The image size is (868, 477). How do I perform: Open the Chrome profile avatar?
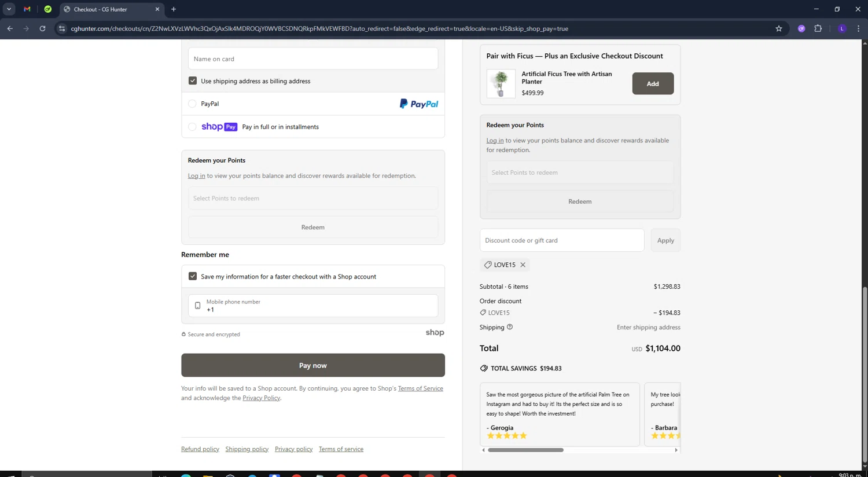click(x=842, y=28)
